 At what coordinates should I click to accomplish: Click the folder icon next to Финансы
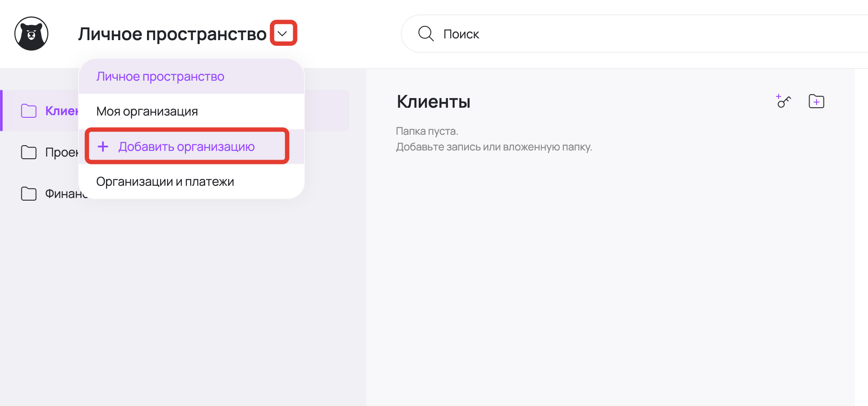[29, 194]
